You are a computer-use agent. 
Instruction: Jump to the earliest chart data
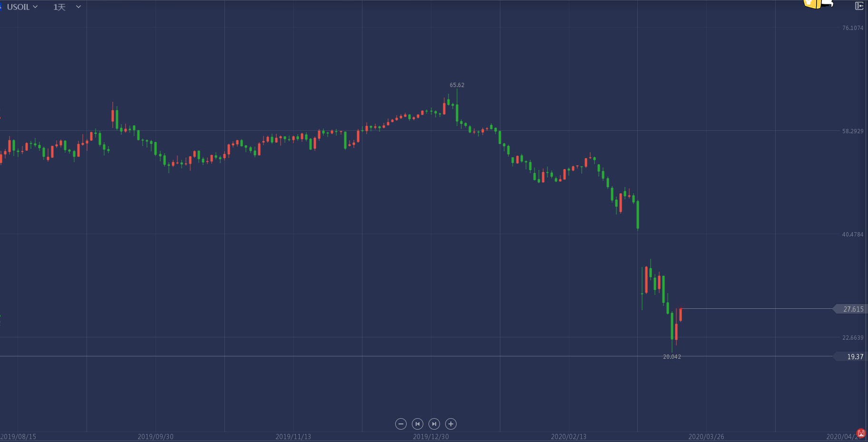pos(418,424)
